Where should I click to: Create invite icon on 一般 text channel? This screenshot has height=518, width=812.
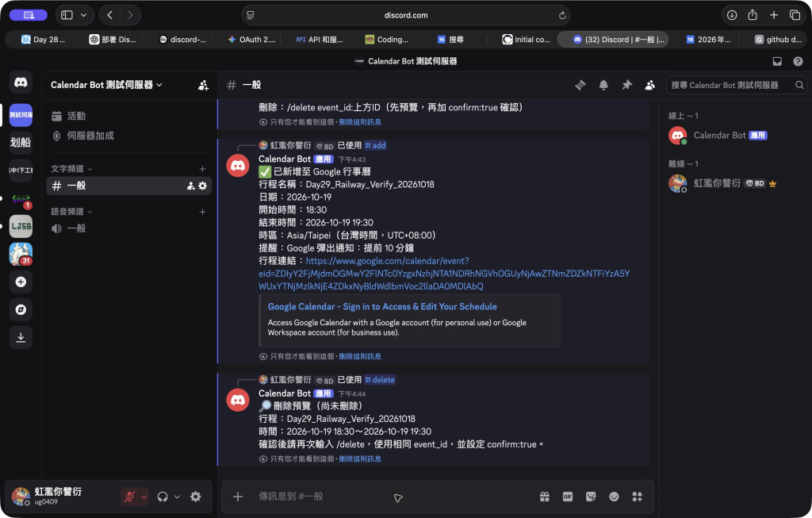click(190, 186)
